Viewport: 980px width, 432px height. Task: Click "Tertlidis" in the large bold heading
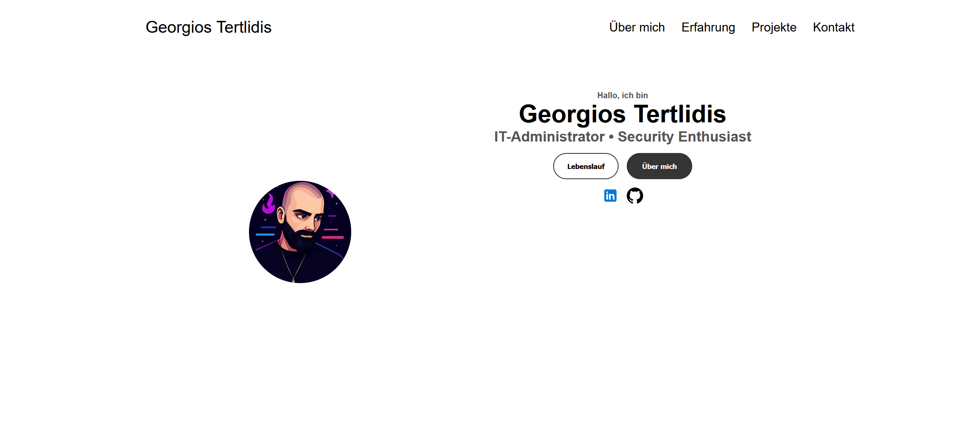[679, 114]
